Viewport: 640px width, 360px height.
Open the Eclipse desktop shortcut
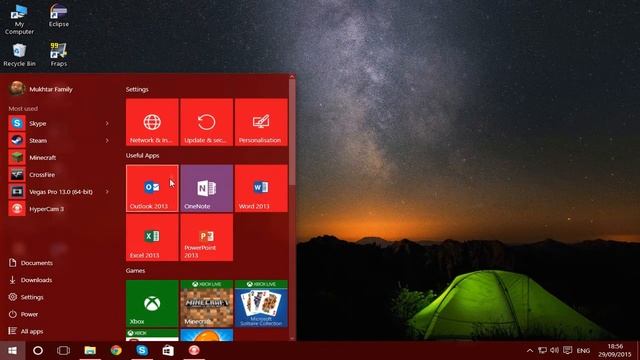click(59, 16)
